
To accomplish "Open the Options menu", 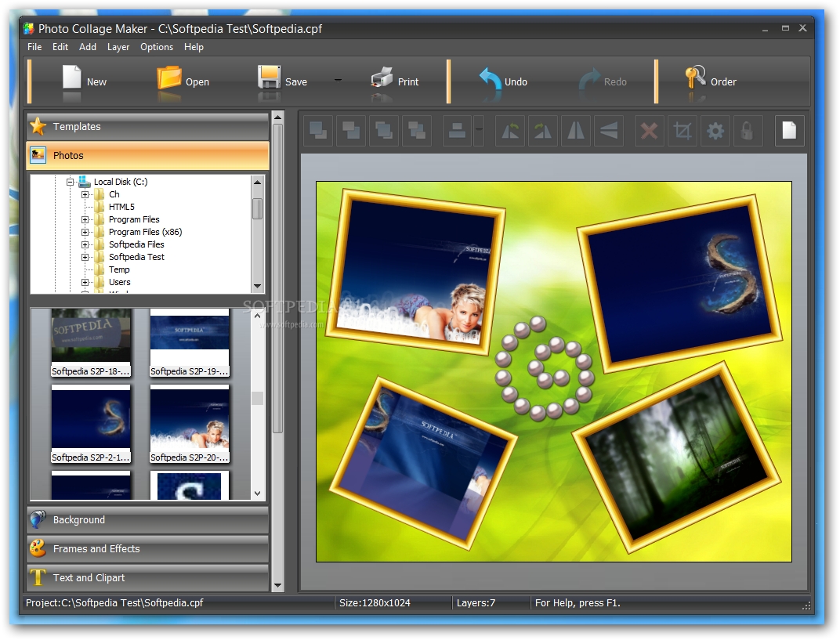I will [157, 47].
